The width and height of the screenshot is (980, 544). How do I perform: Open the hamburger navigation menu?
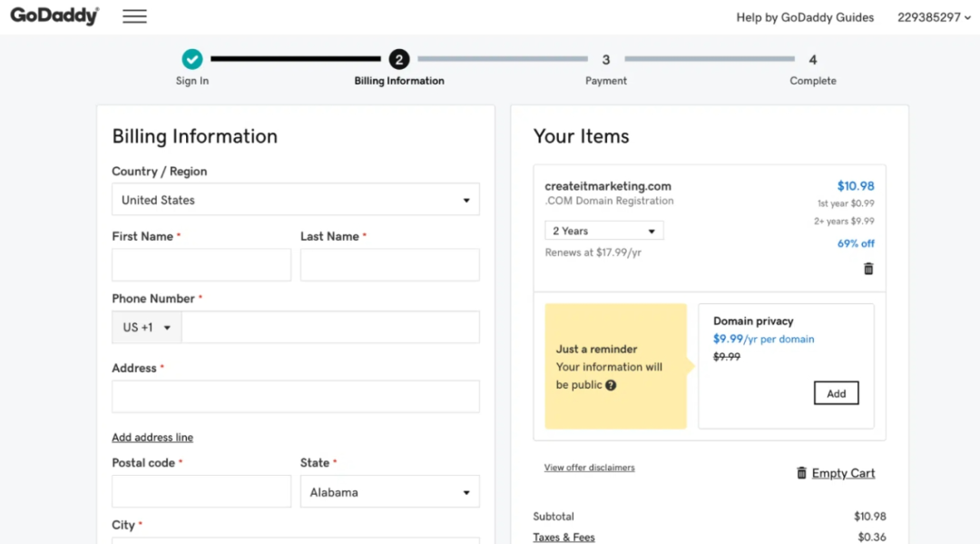tap(134, 16)
